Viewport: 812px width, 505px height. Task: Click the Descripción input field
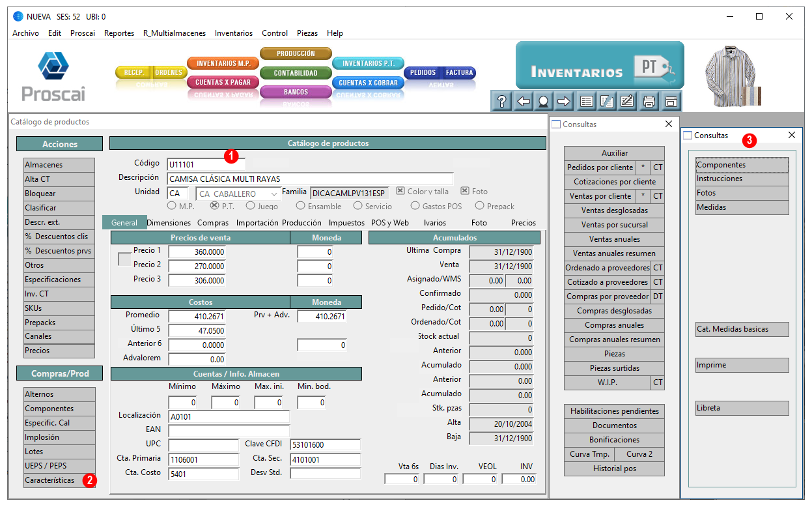pyautogui.click(x=310, y=179)
